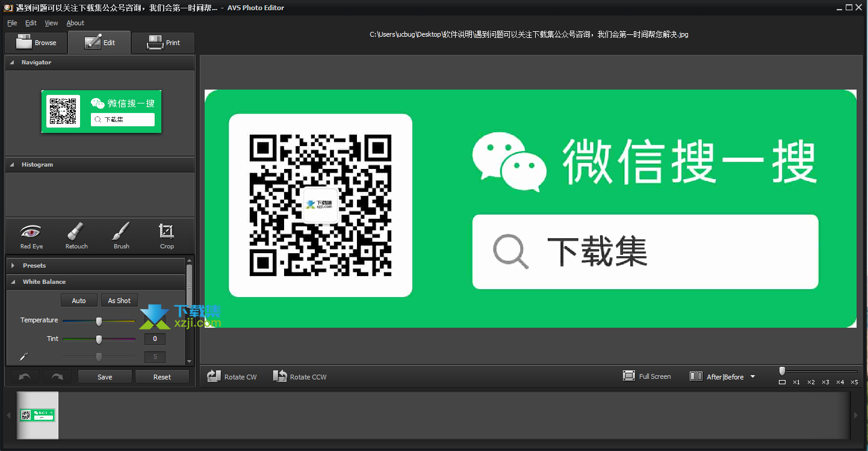Screen dimensions: 868x451
Task: Collapse the White Balance section
Action: click(13, 281)
